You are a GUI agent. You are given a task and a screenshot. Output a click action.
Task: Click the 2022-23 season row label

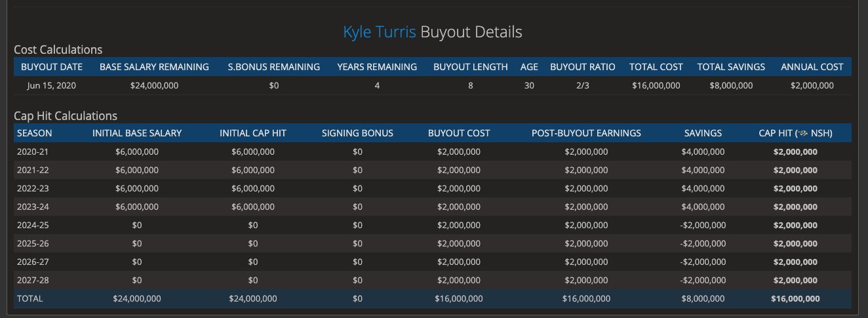pos(33,188)
